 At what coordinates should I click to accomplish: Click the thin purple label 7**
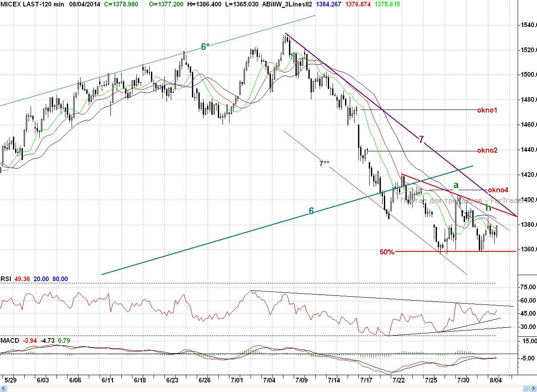(324, 163)
